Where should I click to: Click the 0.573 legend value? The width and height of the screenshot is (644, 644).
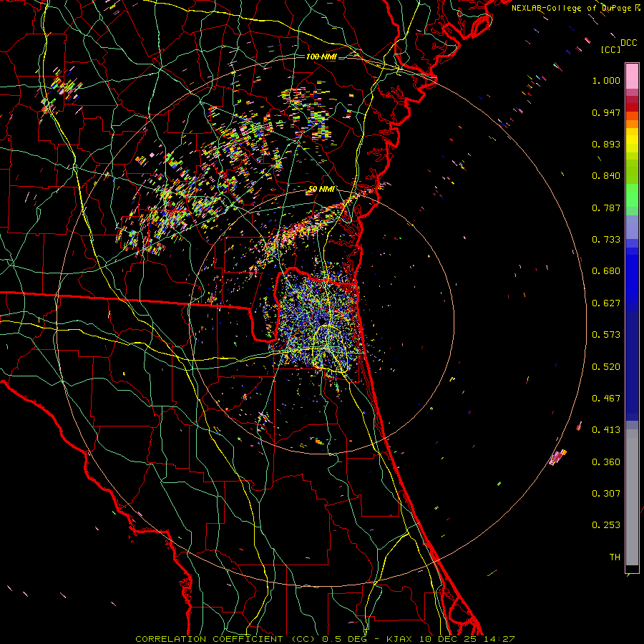tap(606, 335)
